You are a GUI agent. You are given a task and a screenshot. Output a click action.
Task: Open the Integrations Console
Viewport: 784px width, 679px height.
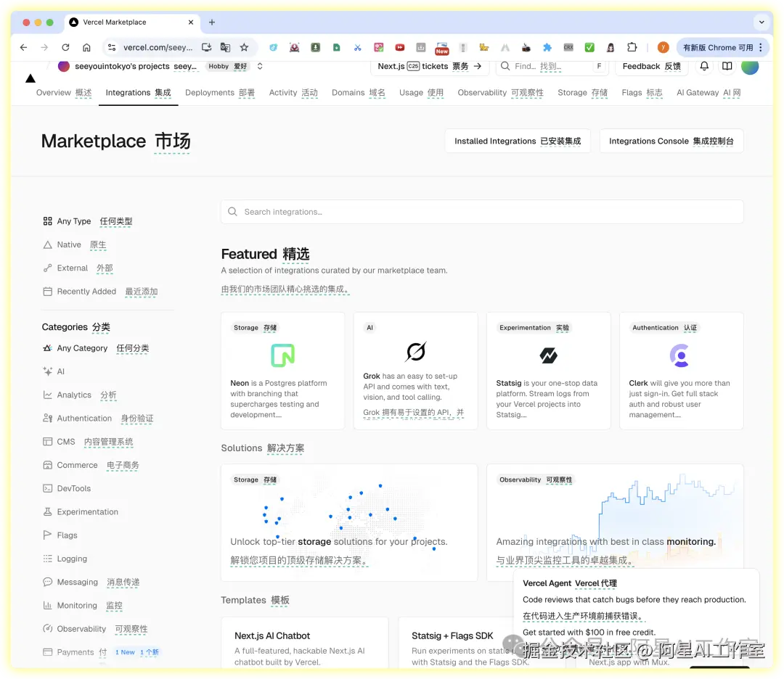click(x=671, y=141)
